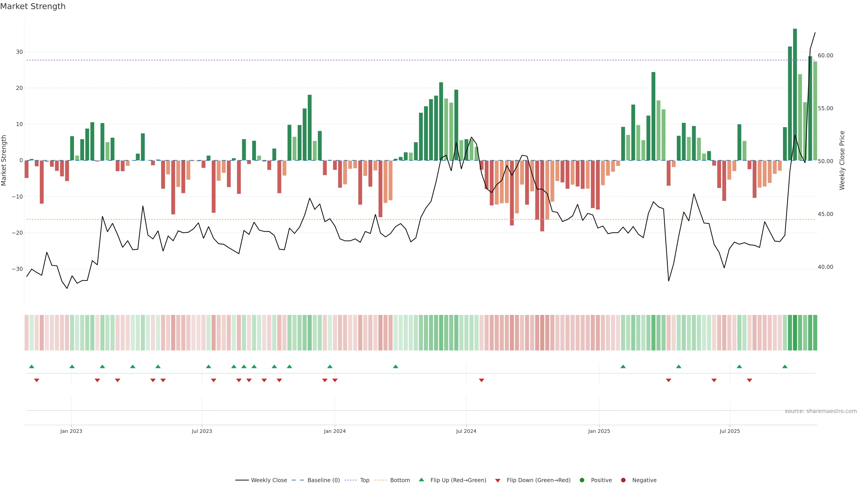Click the Weekly Close Price axis label
Viewport: 868px width, 488px height.
[x=842, y=160]
